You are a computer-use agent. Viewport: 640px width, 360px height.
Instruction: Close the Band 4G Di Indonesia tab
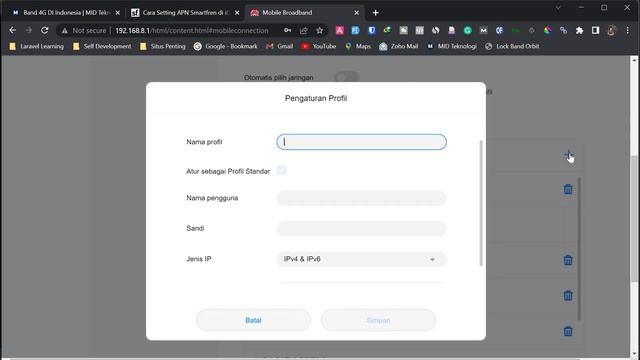pos(118,13)
